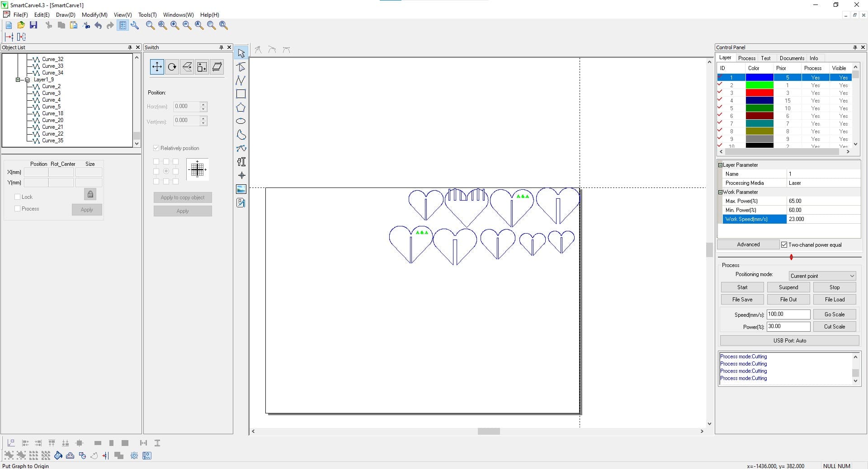Viewport: 868px width, 469px height.
Task: Click the Undo arrow icon
Action: 98,25
